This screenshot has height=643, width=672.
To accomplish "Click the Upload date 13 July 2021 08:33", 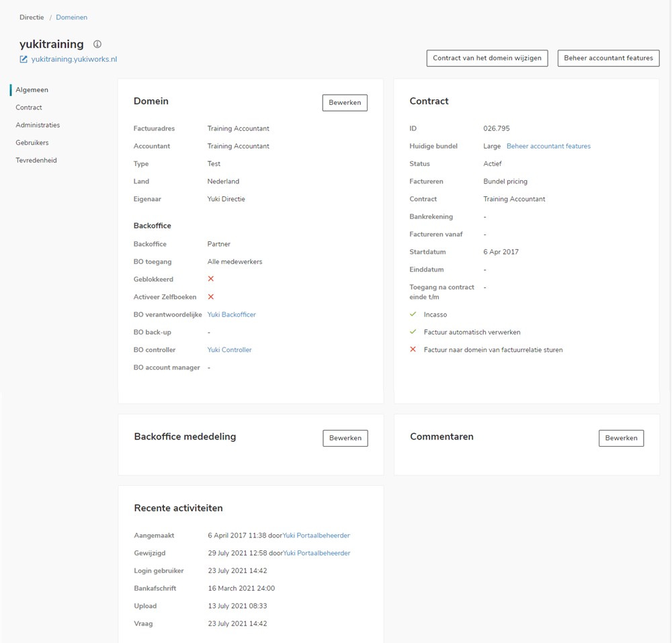I will coord(237,606).
